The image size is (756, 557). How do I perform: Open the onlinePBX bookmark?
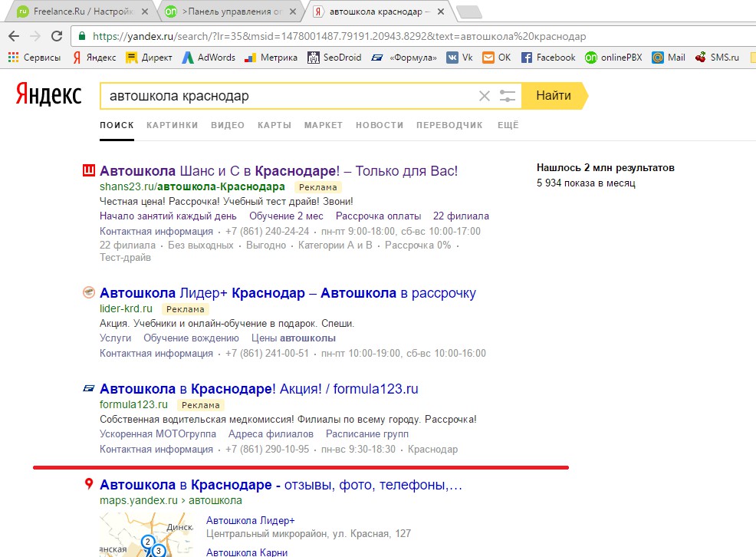(613, 58)
